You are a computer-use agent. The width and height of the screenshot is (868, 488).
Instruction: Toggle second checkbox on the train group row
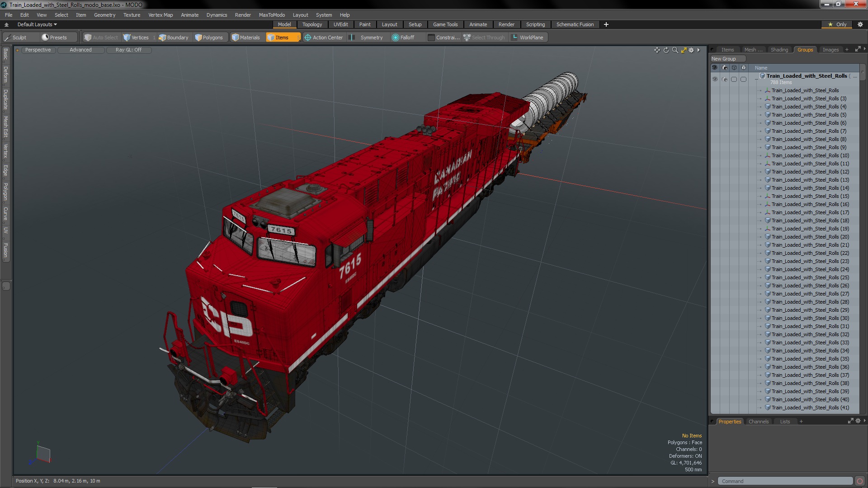coord(744,79)
